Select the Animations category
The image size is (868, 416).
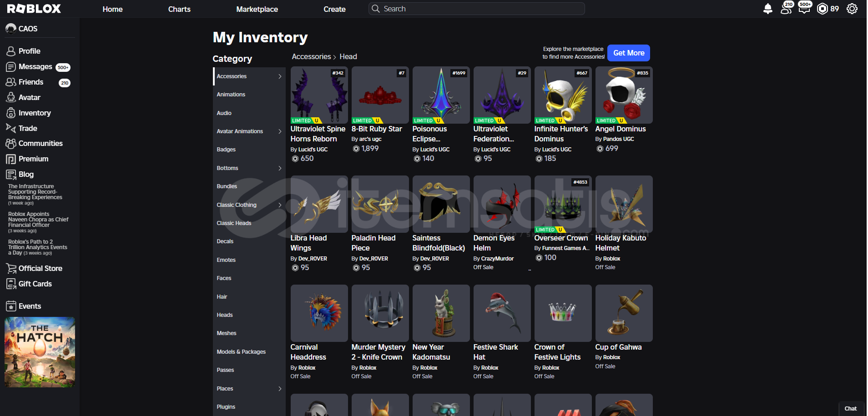click(x=249, y=95)
